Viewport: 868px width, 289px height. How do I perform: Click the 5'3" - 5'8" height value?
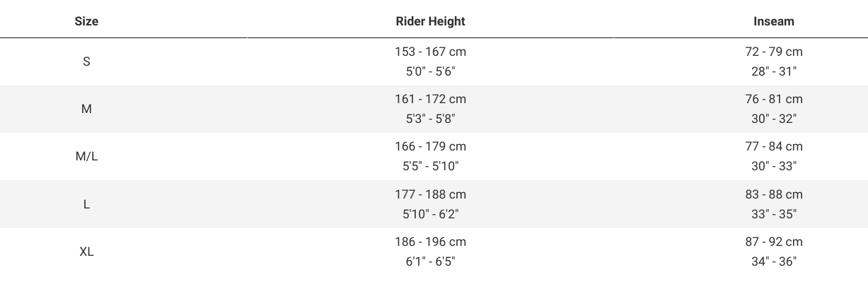coord(430,119)
